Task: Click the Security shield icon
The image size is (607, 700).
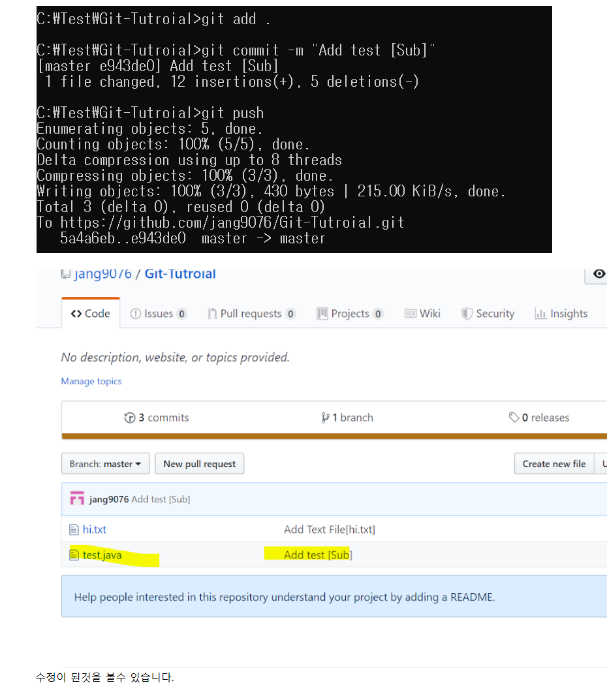Action: 467,314
